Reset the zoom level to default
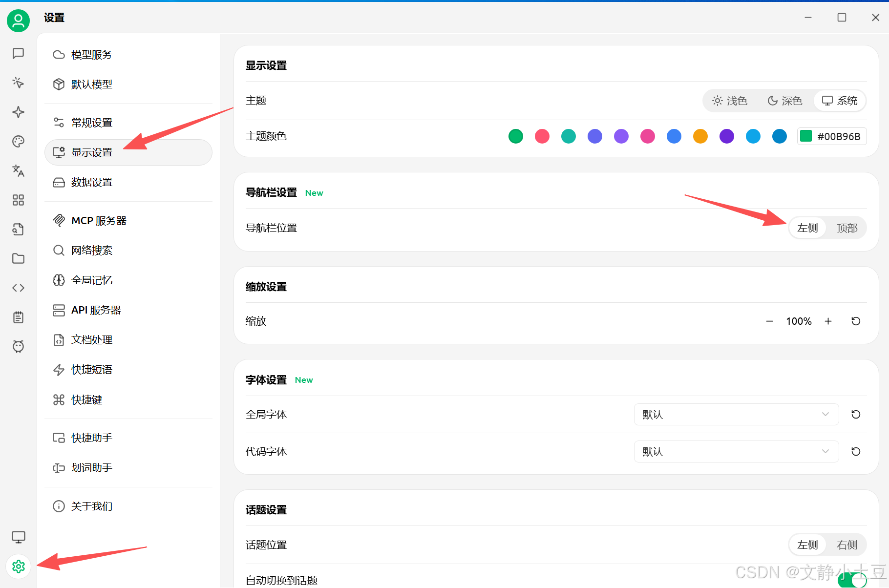 click(x=856, y=321)
